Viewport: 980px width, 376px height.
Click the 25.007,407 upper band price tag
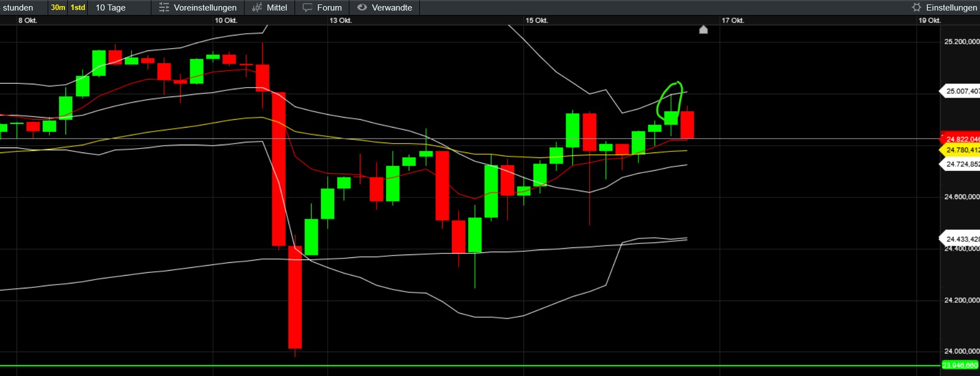click(x=959, y=91)
